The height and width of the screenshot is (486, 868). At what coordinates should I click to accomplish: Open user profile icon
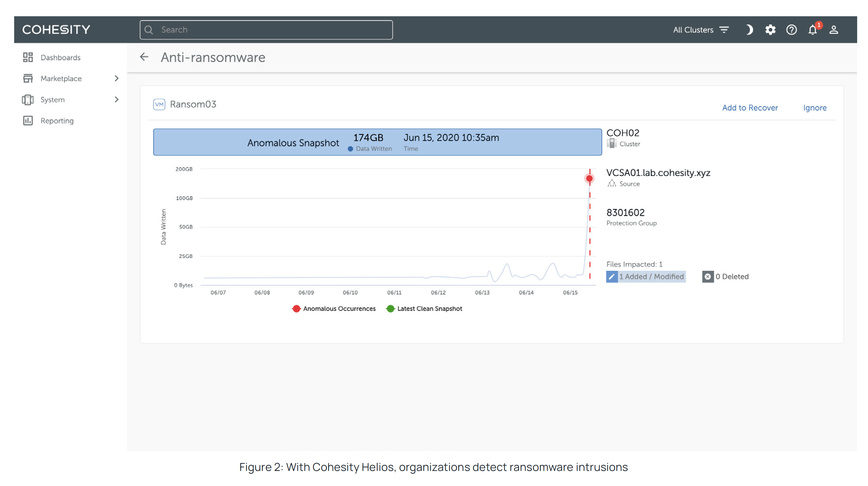pyautogui.click(x=834, y=30)
